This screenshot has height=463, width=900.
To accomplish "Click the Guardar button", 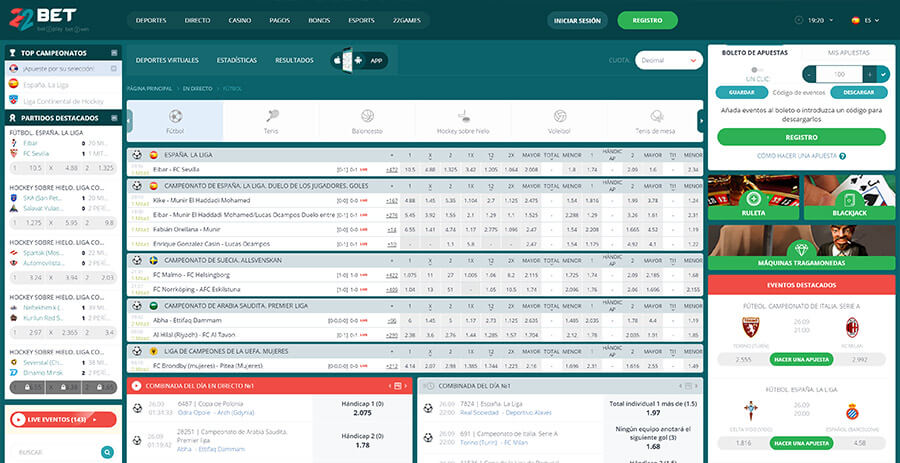I will (x=742, y=92).
